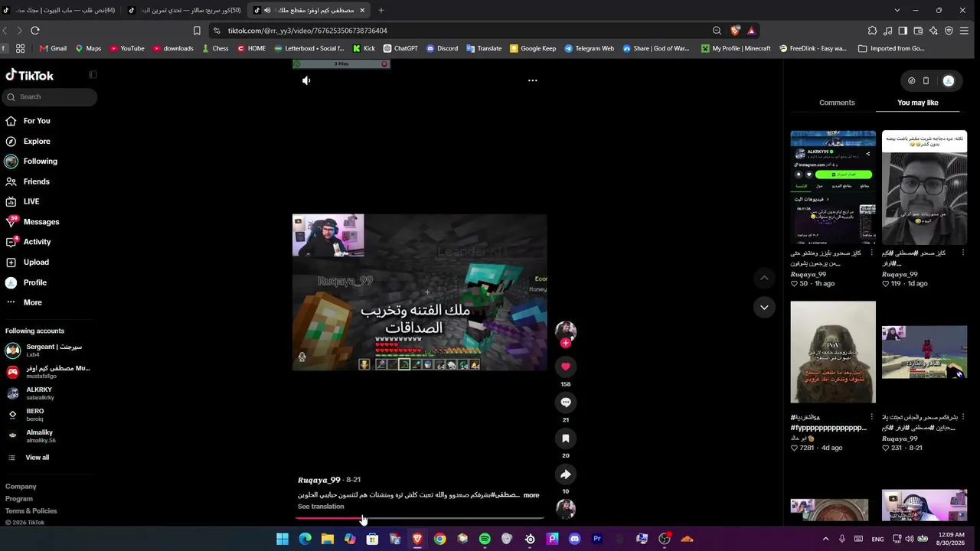Open the Upload page
Screen dimensions: 980x551
(36, 262)
